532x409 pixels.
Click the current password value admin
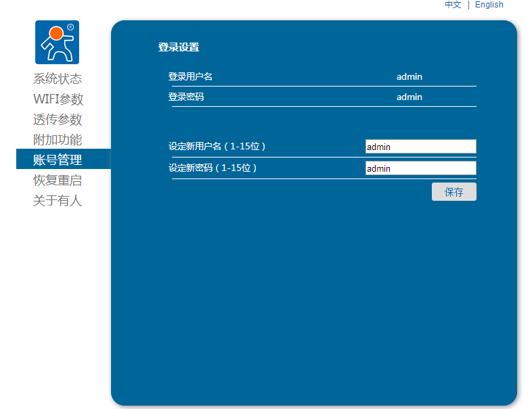coord(409,97)
